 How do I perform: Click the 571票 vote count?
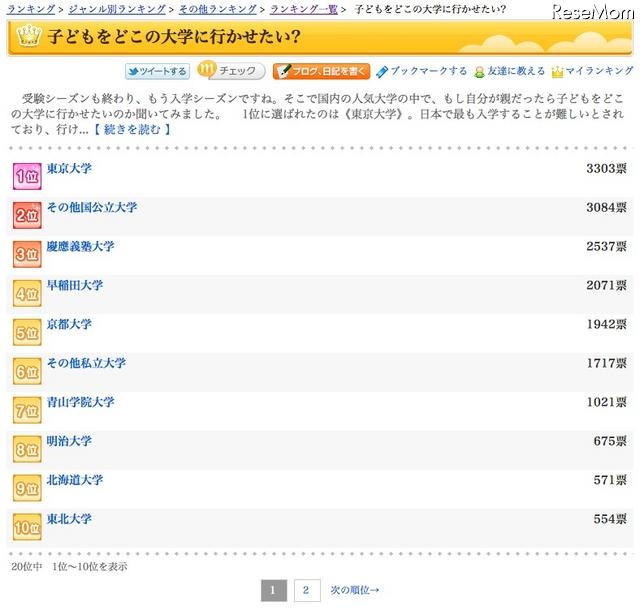tap(610, 480)
